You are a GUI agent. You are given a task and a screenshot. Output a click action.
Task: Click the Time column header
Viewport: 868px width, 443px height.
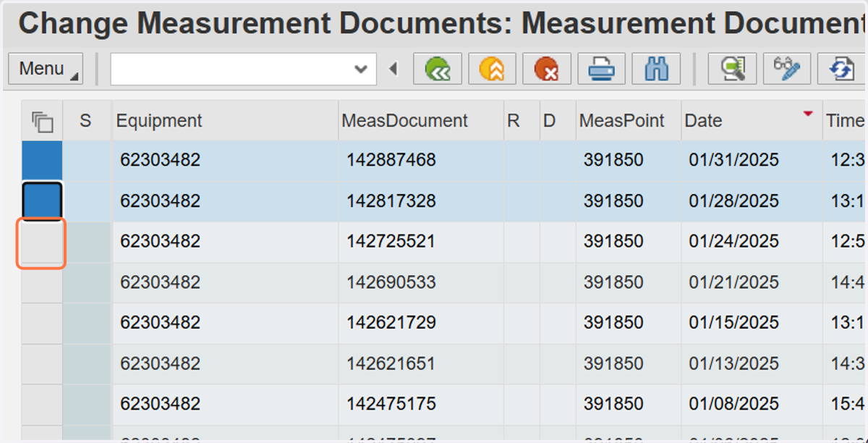point(846,121)
